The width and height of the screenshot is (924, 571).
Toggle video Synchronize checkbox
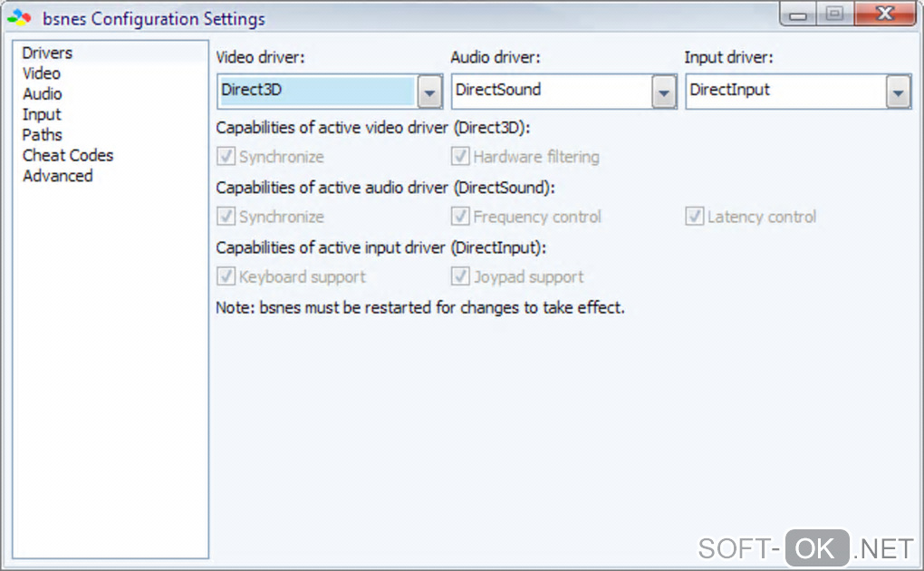(x=226, y=157)
